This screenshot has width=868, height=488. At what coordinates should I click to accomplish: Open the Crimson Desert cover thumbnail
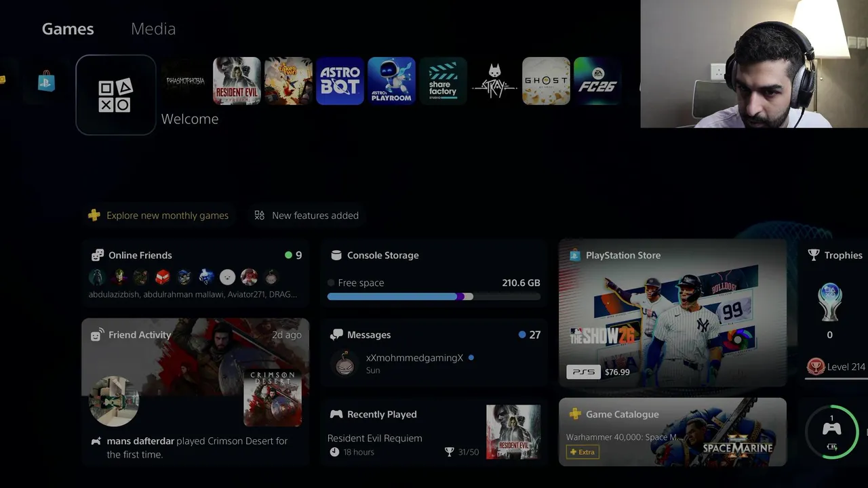(x=273, y=397)
